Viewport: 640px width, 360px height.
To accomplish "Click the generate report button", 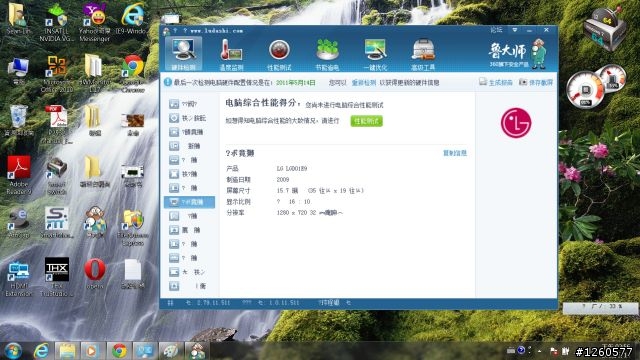I will [x=496, y=82].
